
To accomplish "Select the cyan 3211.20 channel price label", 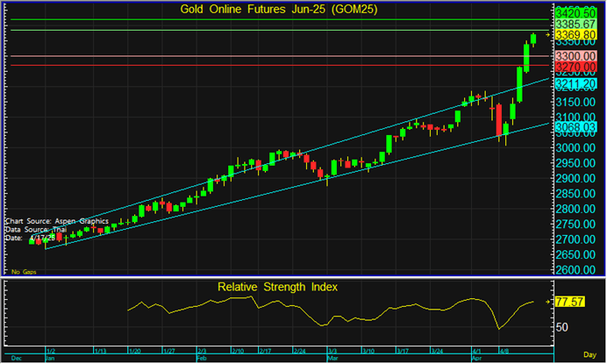I will coord(576,83).
